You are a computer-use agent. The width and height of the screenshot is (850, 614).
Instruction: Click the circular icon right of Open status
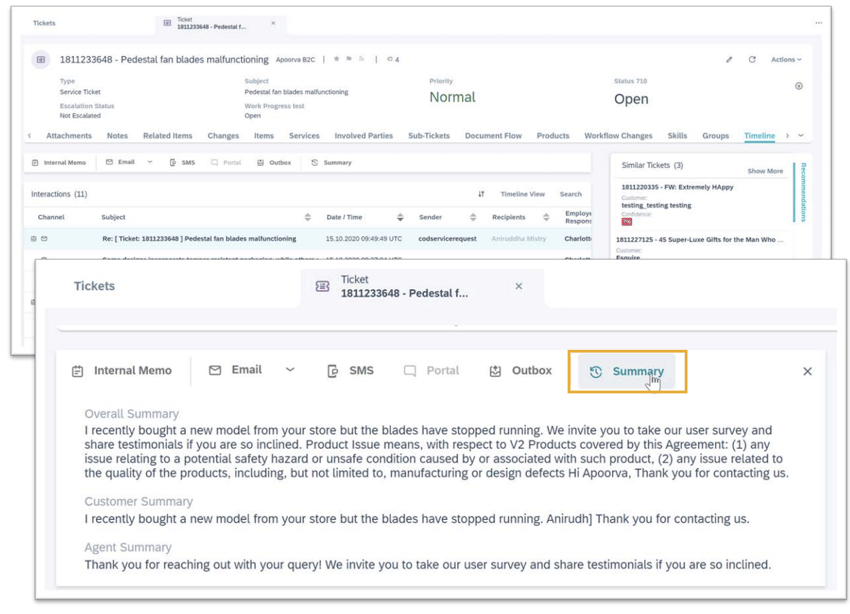coord(799,86)
